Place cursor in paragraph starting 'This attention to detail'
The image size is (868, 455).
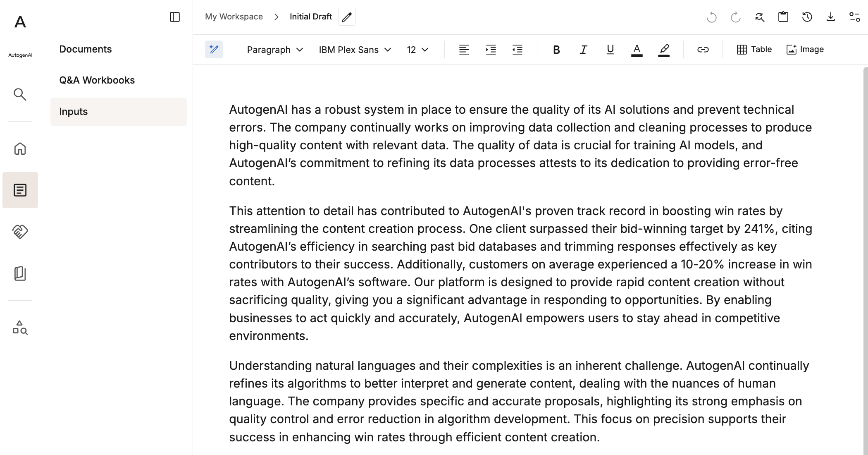tap(521, 273)
